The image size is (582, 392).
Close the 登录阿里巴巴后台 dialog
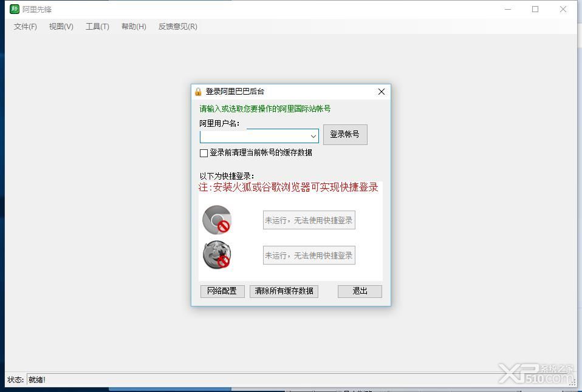click(381, 92)
